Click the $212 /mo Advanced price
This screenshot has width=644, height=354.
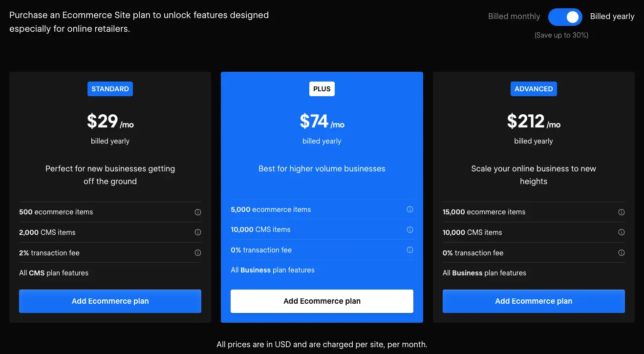pos(534,122)
